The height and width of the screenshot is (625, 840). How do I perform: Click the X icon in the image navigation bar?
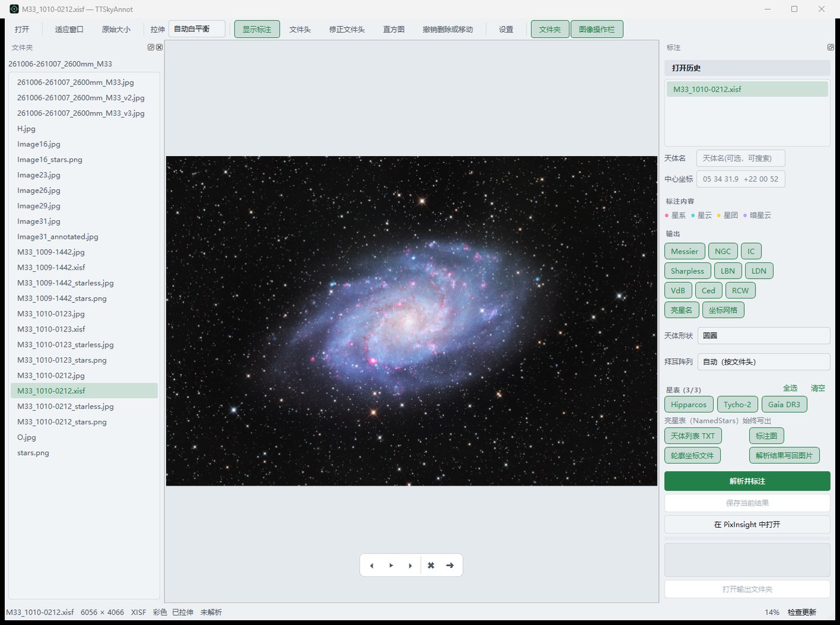(x=431, y=566)
